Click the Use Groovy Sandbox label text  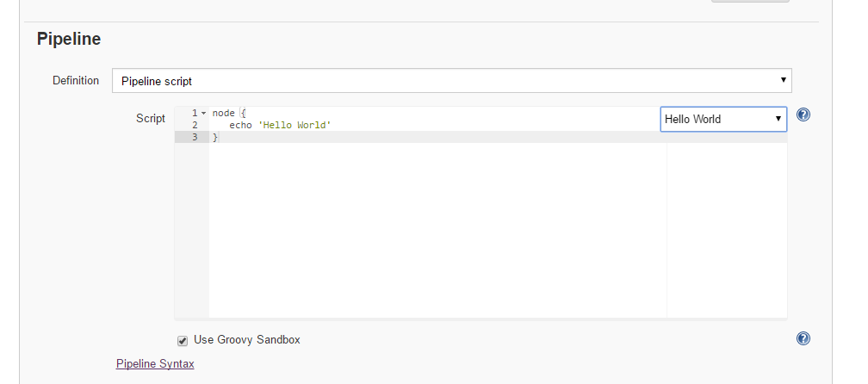[x=247, y=340]
